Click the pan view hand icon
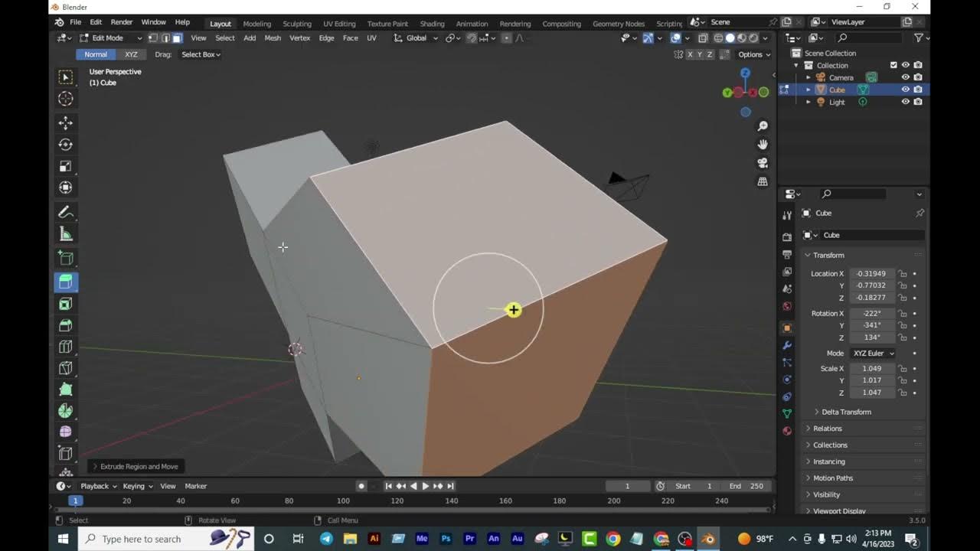The image size is (980, 551). coord(763,144)
